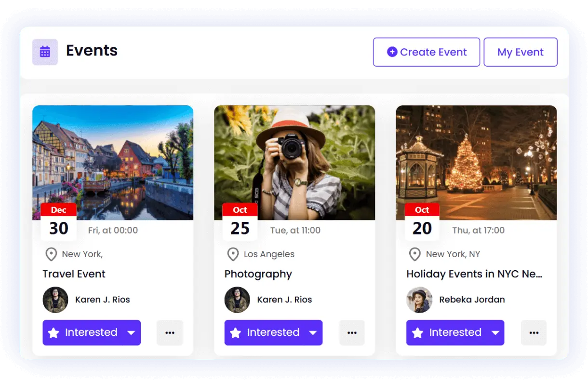This screenshot has width=588, height=386.
Task: Click the plus icon in Create Event
Action: coord(392,52)
